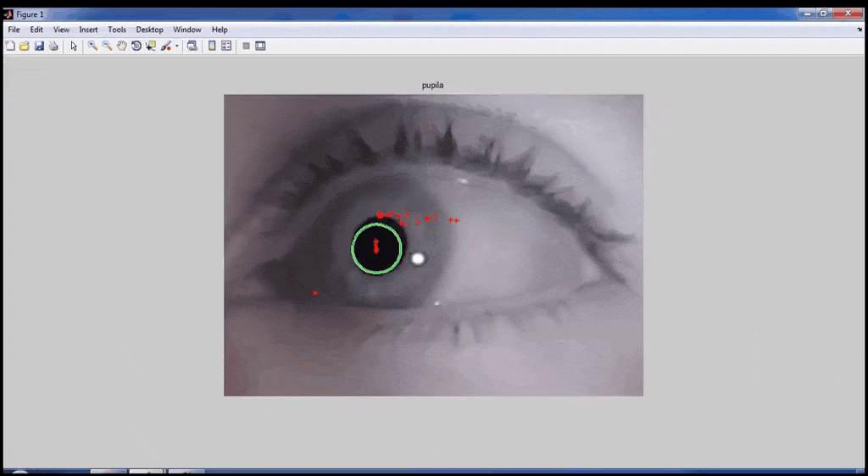Toggle the Insert Legend button

(x=226, y=46)
